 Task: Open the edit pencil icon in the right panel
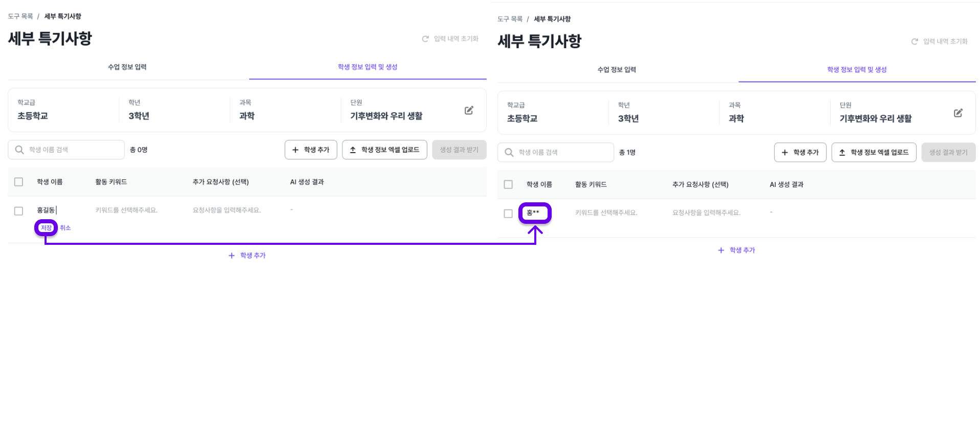[x=959, y=113]
